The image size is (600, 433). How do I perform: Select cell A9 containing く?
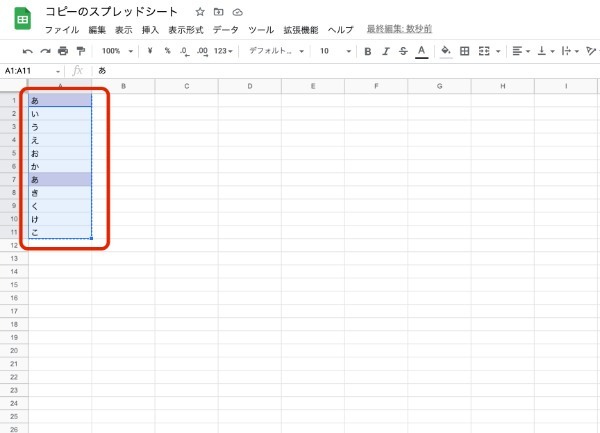pyautogui.click(x=60, y=206)
